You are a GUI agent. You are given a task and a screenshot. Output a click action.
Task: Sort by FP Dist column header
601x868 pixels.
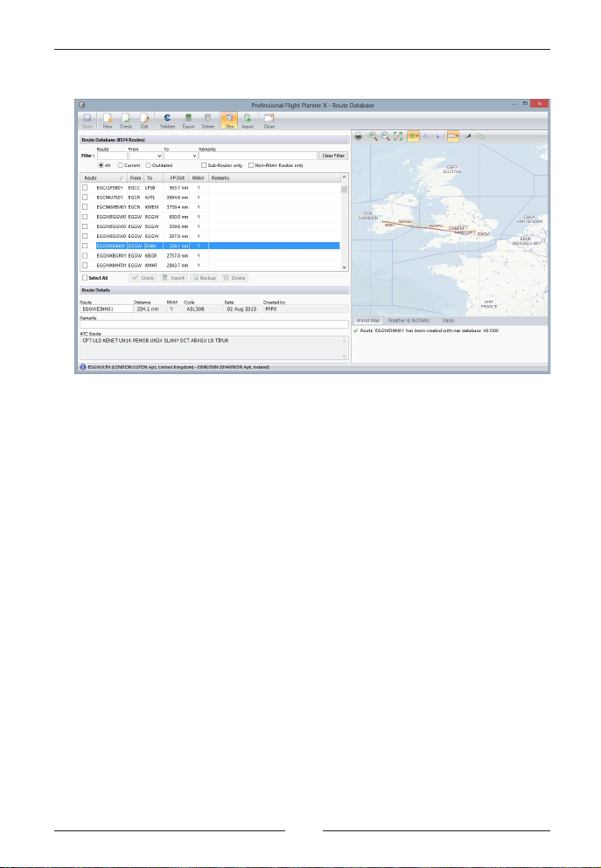click(x=176, y=178)
